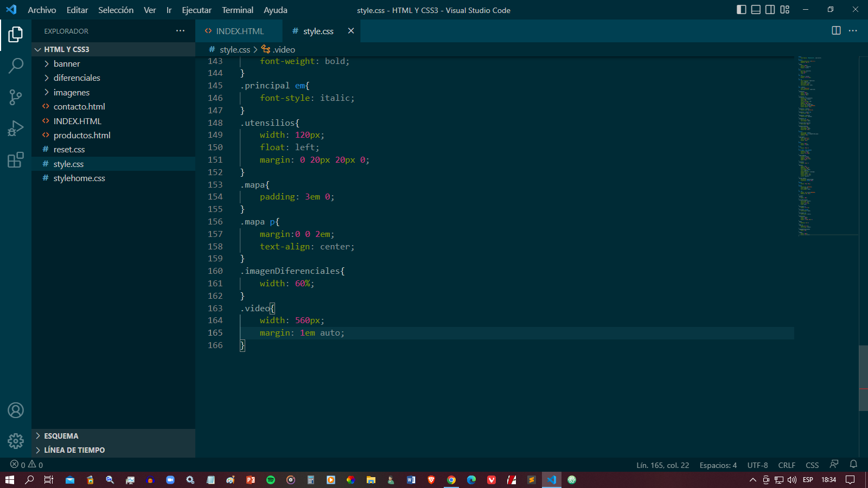Open Spotify from the taskbar
Image resolution: width=868 pixels, height=488 pixels.
pyautogui.click(x=271, y=480)
